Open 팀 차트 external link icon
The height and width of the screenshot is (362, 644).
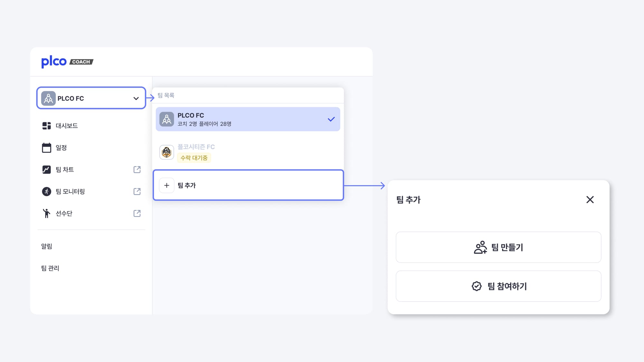[137, 170]
